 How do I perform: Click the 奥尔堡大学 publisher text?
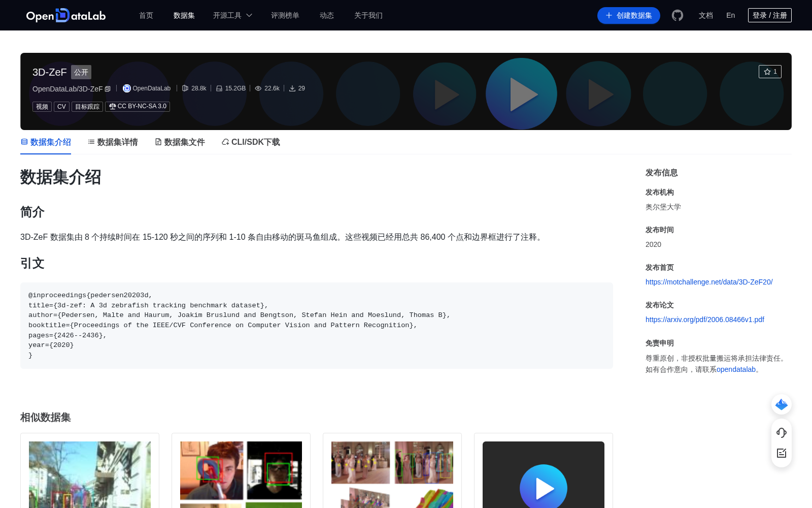pyautogui.click(x=663, y=207)
